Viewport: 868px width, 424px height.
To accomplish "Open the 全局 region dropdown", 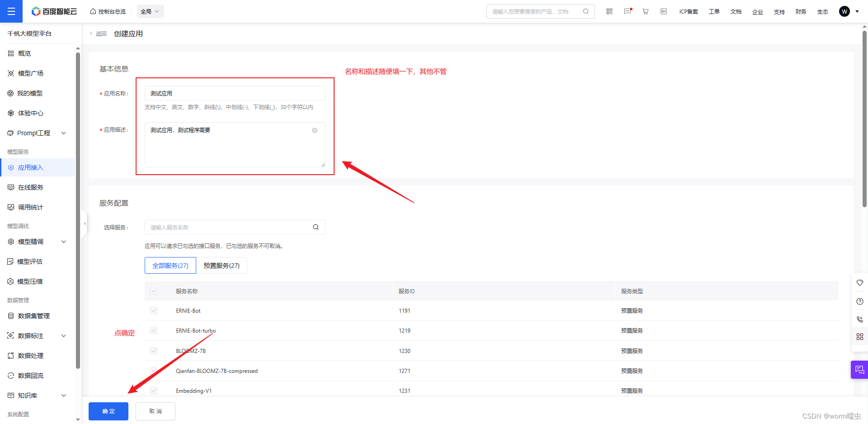I will [x=150, y=11].
